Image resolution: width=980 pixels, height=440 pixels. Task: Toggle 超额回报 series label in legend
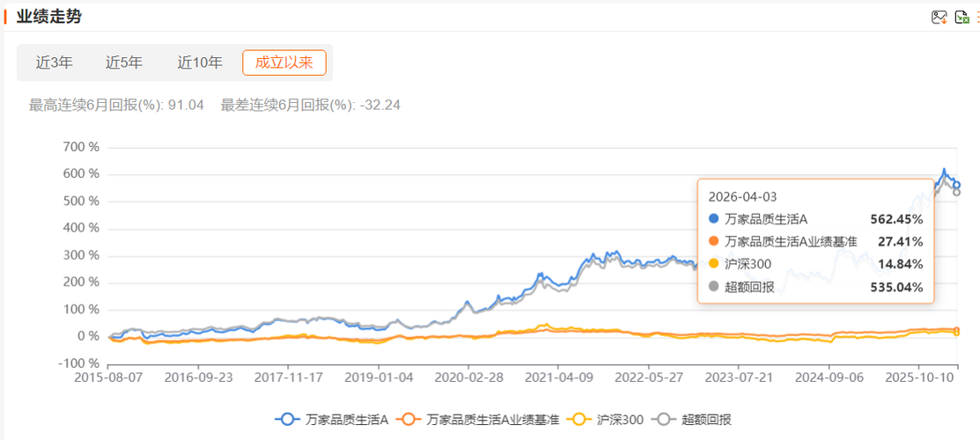click(x=707, y=420)
